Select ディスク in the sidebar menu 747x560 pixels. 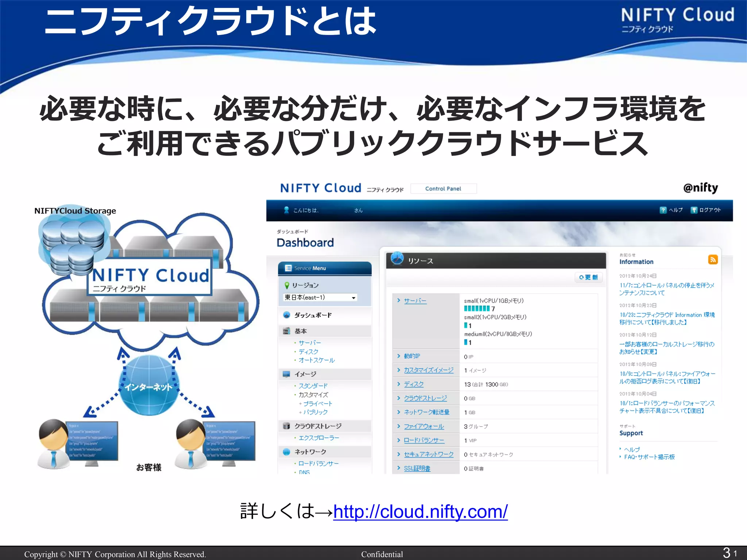[309, 351]
